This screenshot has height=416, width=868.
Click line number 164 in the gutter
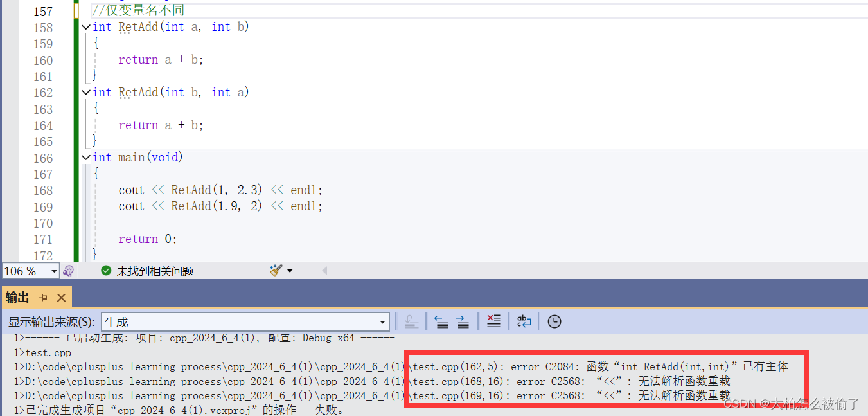click(x=42, y=125)
